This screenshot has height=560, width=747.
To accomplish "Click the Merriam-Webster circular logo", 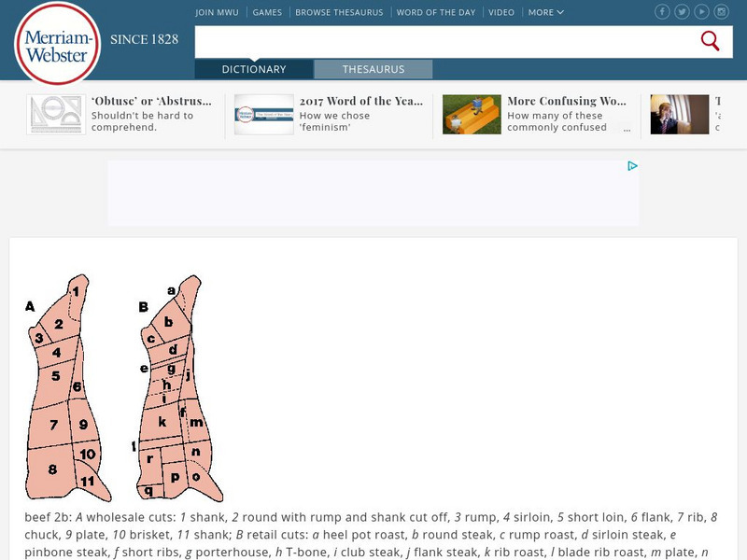I will pos(57,44).
